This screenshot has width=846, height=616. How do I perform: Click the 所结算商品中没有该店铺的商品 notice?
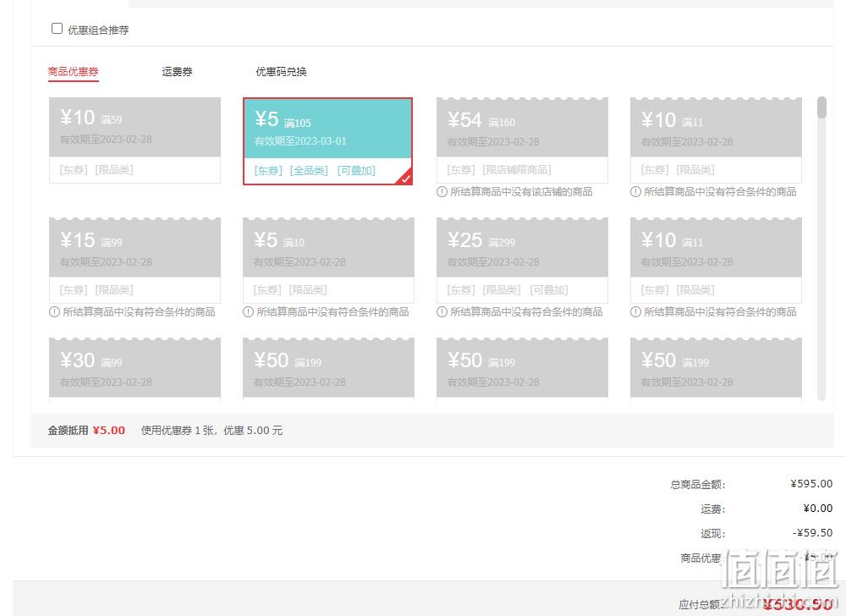tap(521, 191)
